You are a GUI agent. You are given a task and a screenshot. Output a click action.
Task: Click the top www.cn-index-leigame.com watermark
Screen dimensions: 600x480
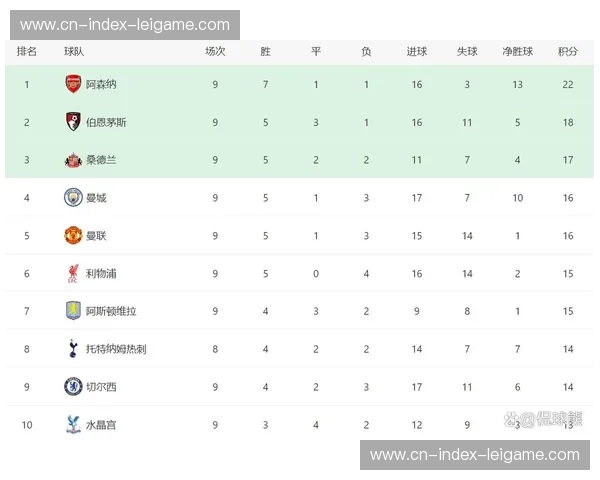pyautogui.click(x=125, y=24)
